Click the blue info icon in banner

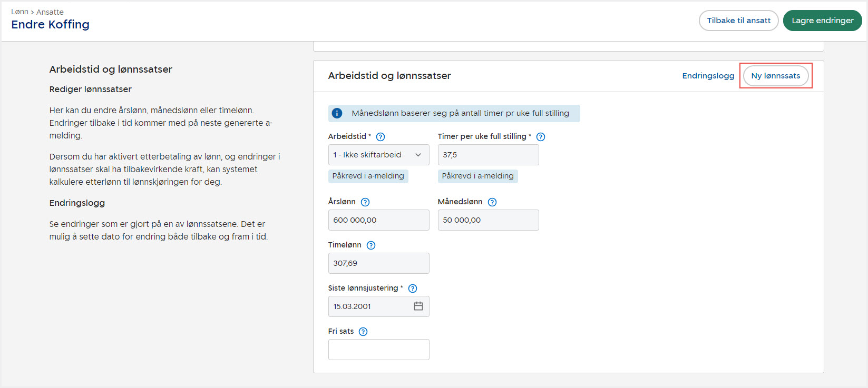point(337,113)
